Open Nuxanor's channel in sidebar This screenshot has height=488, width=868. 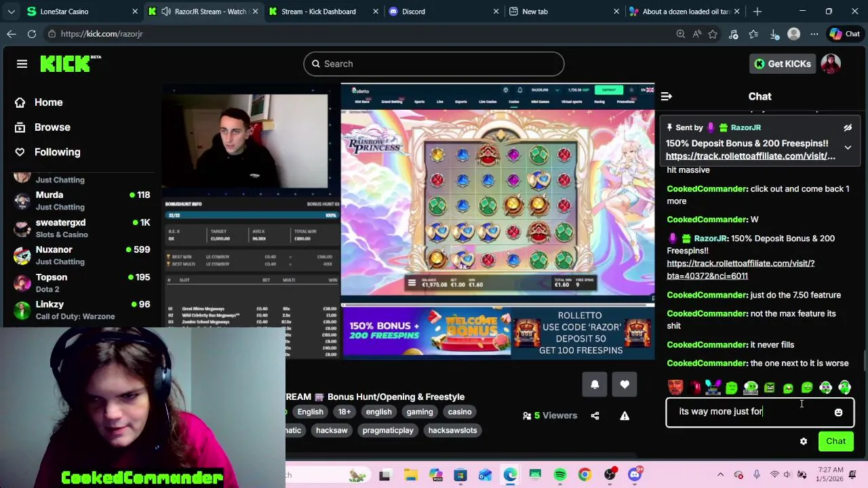point(83,256)
